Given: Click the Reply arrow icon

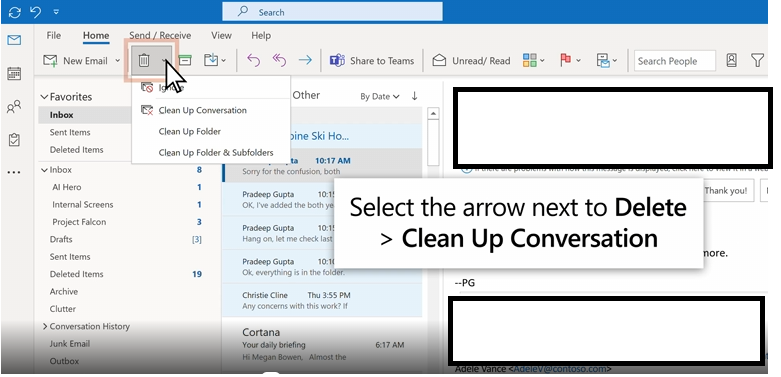Looking at the screenshot, I should click(254, 61).
